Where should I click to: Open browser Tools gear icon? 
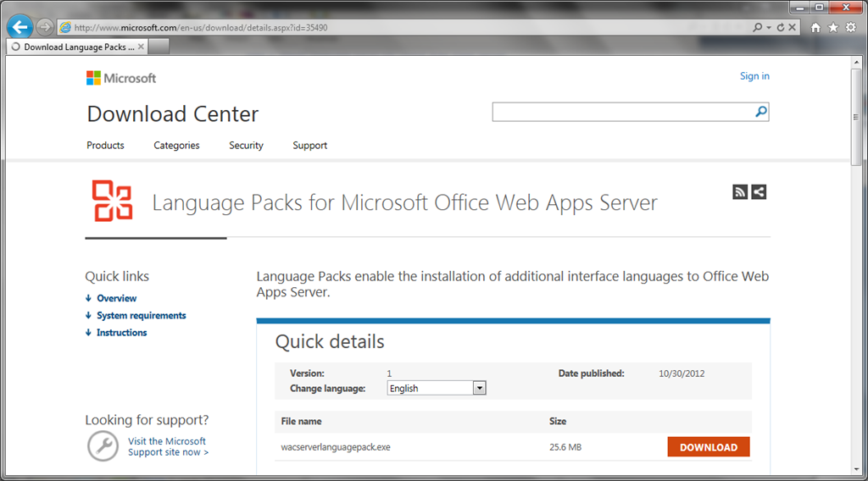click(x=850, y=28)
